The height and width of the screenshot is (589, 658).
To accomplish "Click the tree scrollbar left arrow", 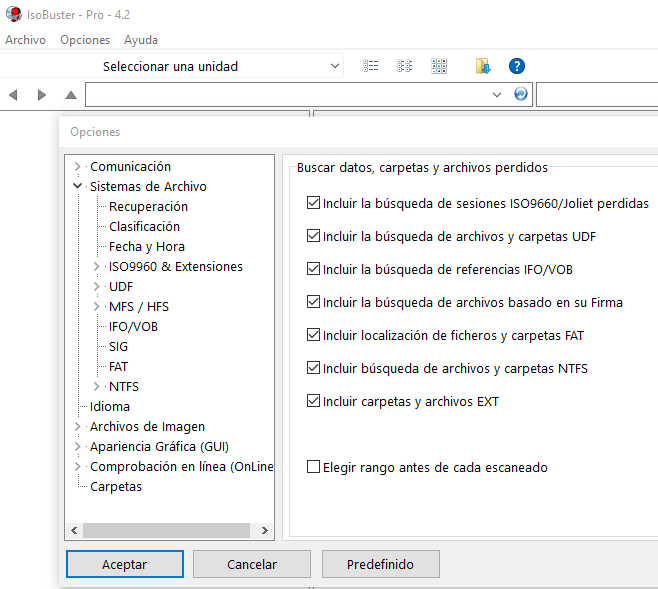I will tap(74, 530).
